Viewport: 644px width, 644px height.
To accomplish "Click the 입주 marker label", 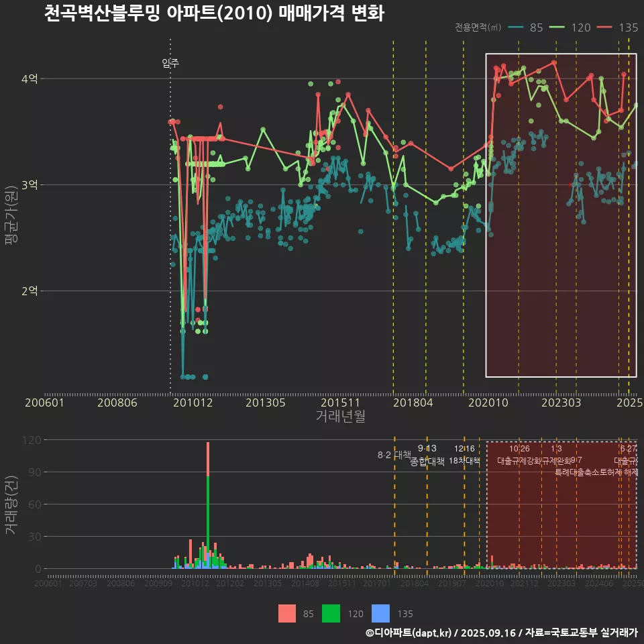I will [170, 63].
